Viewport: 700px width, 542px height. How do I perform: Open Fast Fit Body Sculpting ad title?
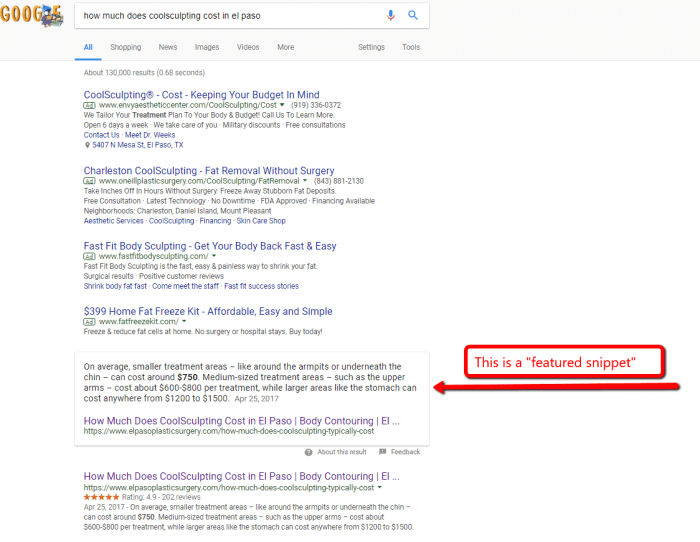pyautogui.click(x=210, y=246)
